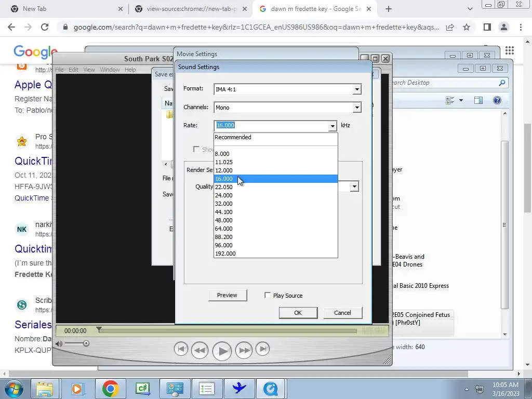Select 8.000 from the Rate list
This screenshot has height=399, width=532.
(x=275, y=154)
